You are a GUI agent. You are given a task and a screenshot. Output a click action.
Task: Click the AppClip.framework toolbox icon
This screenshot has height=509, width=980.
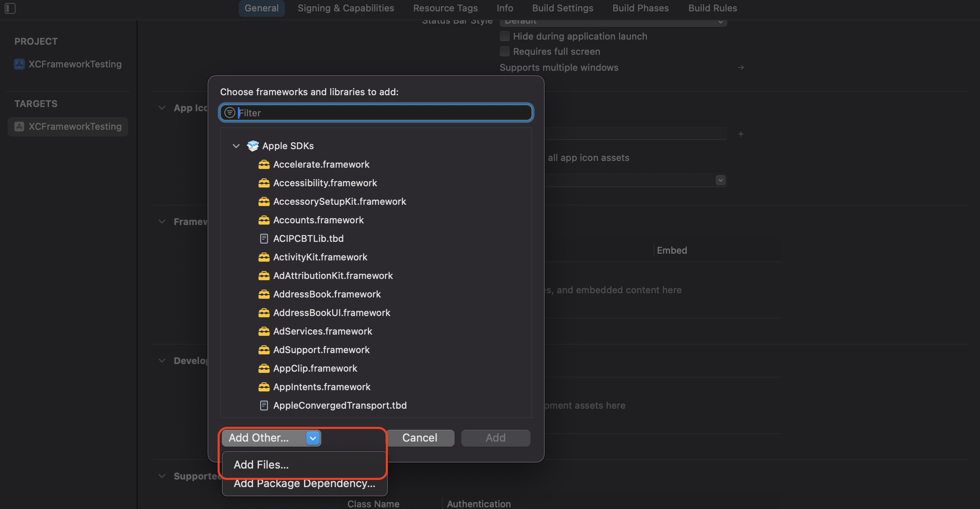coord(264,368)
